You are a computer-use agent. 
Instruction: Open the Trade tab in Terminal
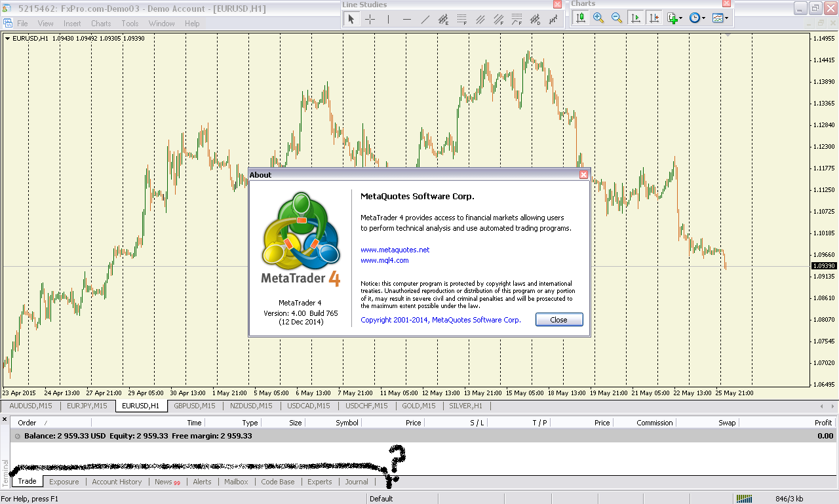pos(28,482)
